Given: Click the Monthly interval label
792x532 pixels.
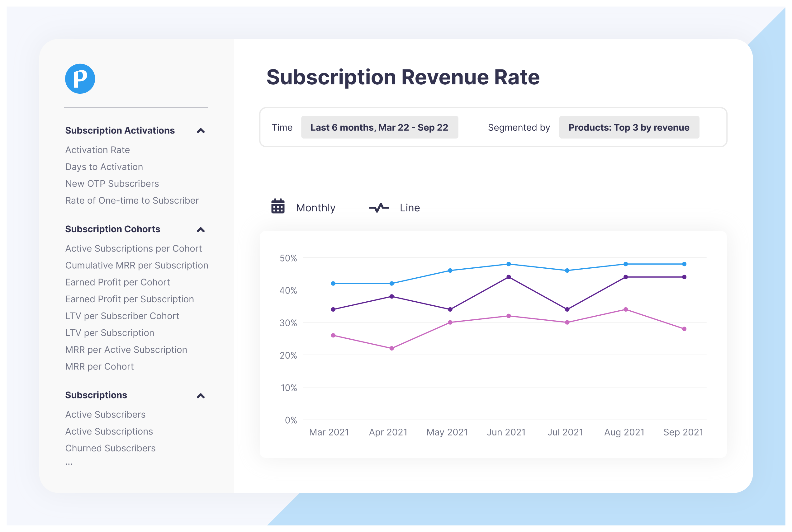Looking at the screenshot, I should click(x=315, y=208).
